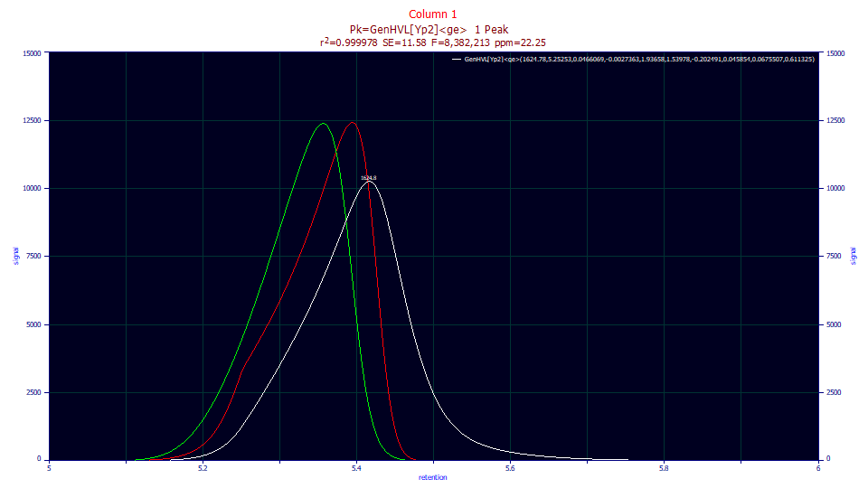
Task: Click the left "signal" axis label
Action: tap(16, 256)
